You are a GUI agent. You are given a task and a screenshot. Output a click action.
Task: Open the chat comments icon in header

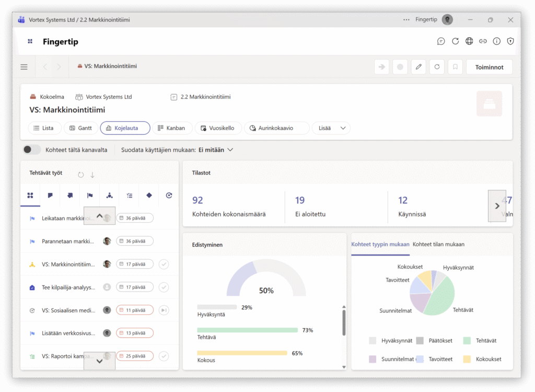(x=441, y=41)
